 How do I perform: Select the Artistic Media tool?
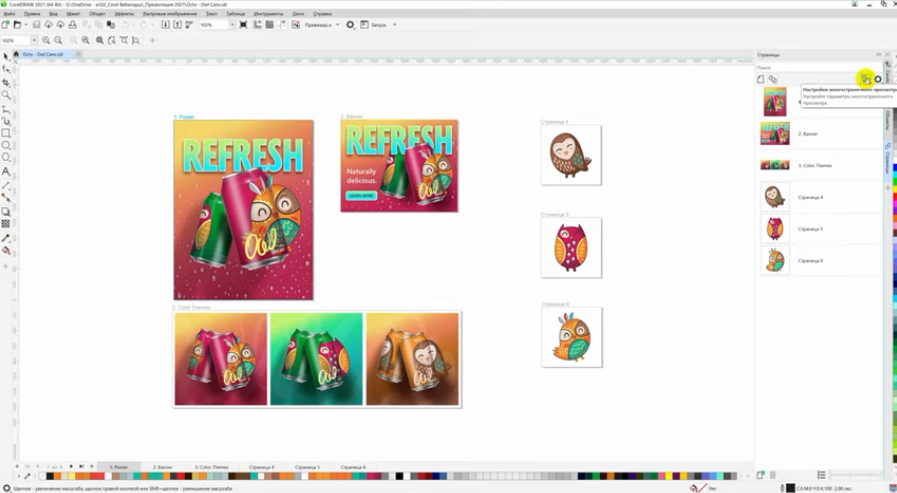(x=6, y=121)
